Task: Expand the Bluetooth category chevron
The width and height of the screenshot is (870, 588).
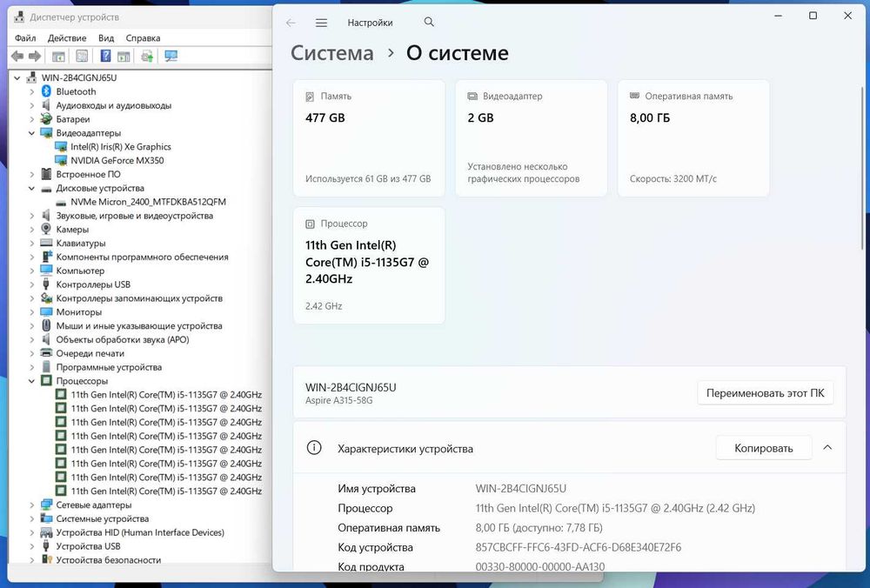Action: [31, 91]
